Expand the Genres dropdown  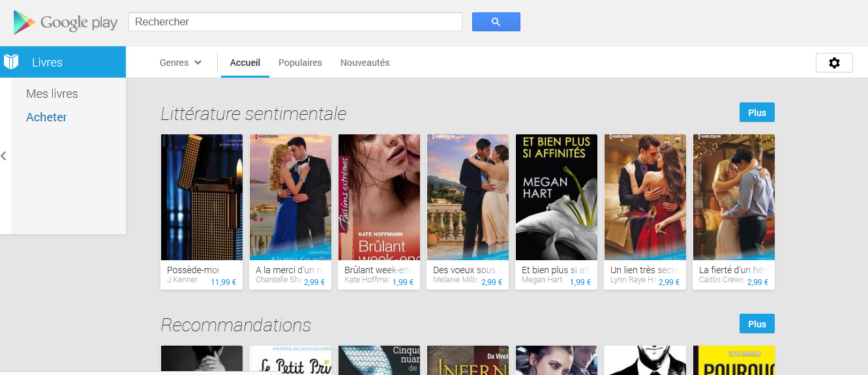pyautogui.click(x=181, y=63)
